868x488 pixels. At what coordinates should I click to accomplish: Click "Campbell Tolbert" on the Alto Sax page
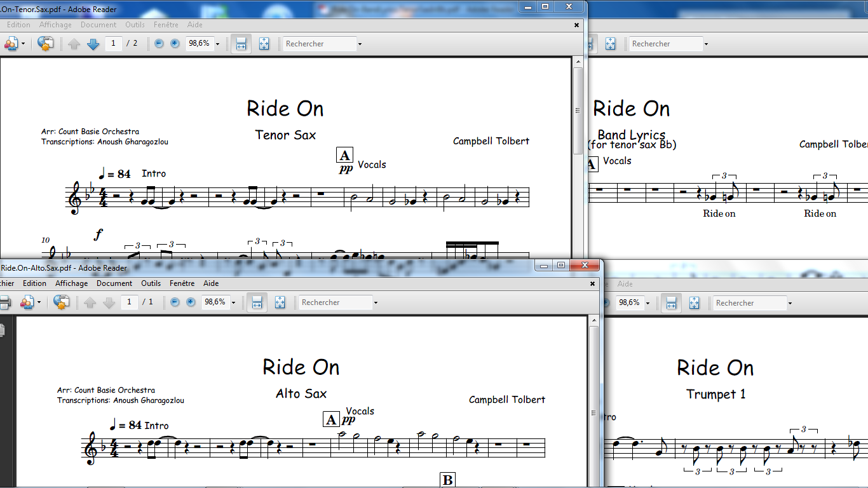[507, 400]
